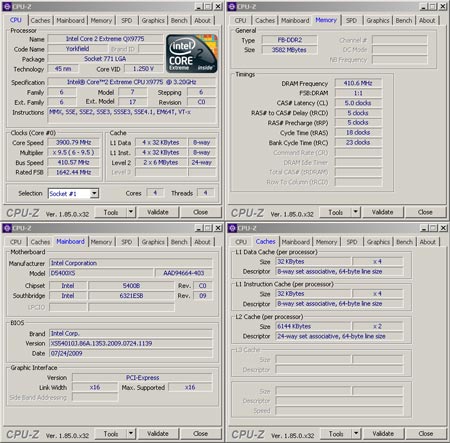
Task: Open SPD tab in Caches window
Action: tap(352, 242)
